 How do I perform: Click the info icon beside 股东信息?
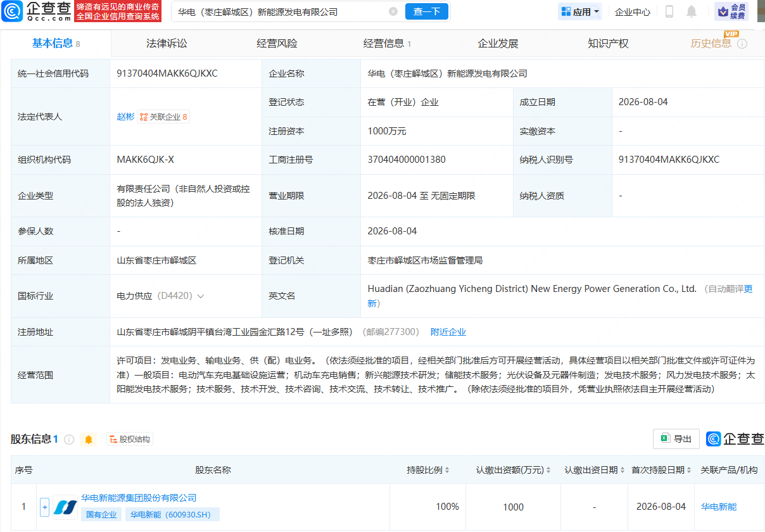(x=69, y=440)
